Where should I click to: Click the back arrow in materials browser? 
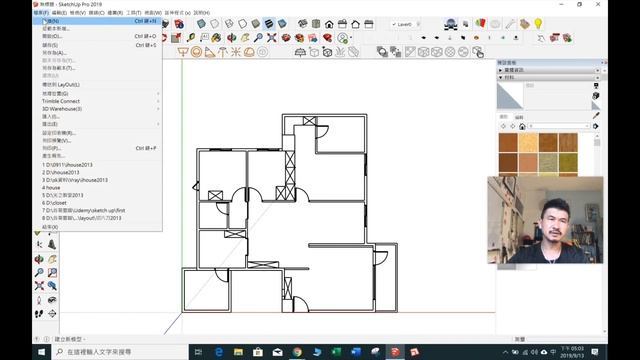[503, 127]
